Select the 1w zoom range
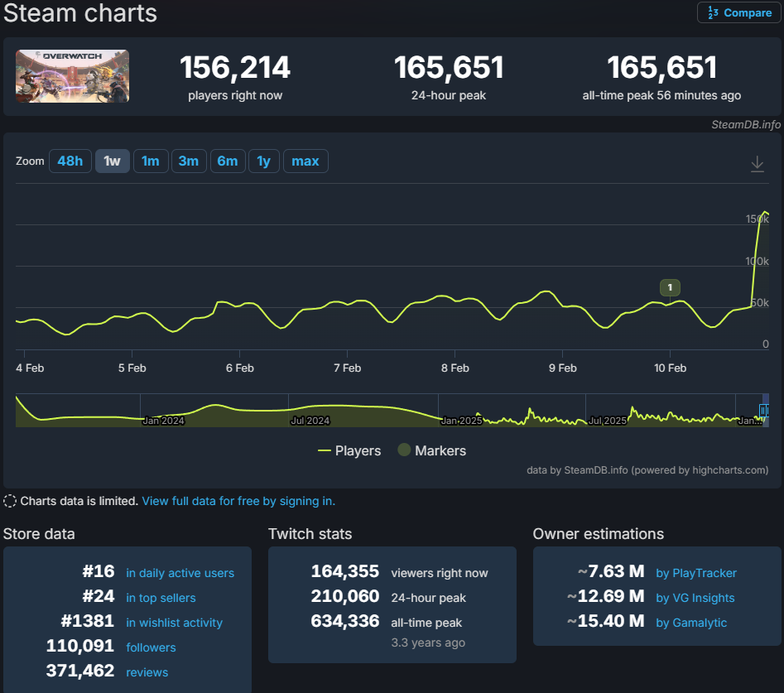 [112, 161]
